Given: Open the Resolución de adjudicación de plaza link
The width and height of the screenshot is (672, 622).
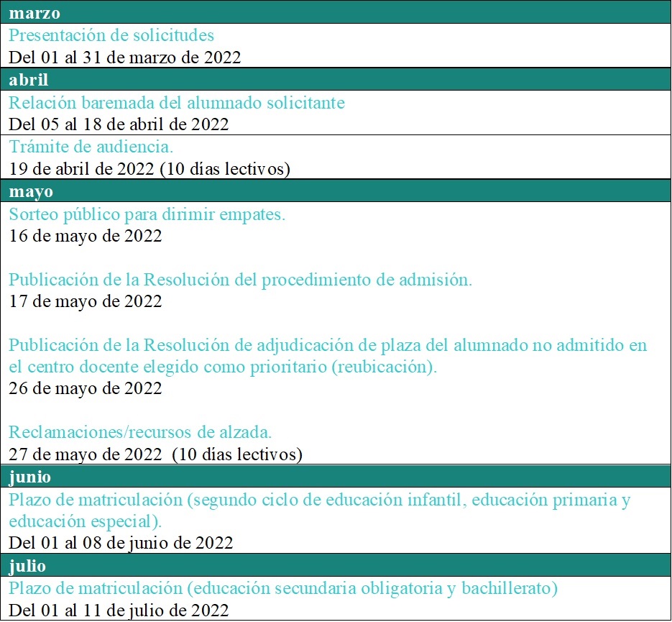Looking at the screenshot, I should click(328, 345).
